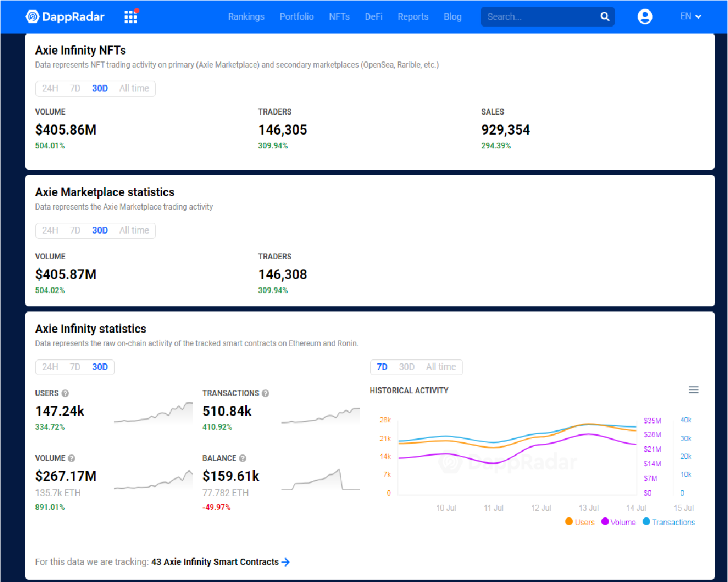
Task: Select 30D in Axie Marketplace statistics
Action: click(x=100, y=230)
